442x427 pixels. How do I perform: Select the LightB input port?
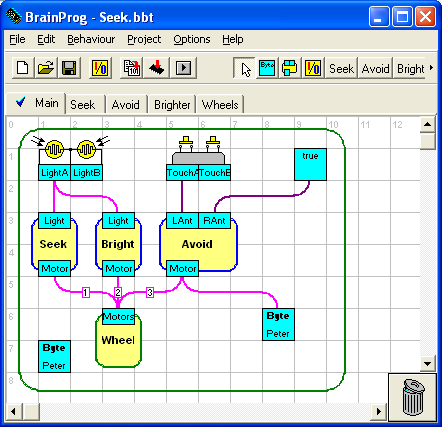[x=86, y=173]
